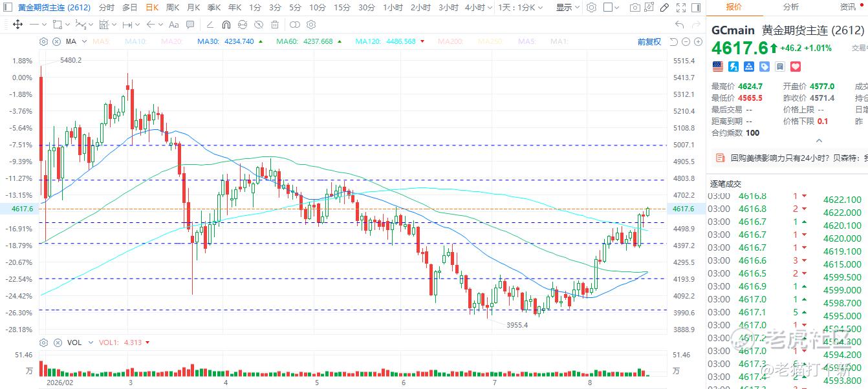868x389 pixels.
Task: Open the 前复权 adjustment dropdown
Action: (x=649, y=41)
